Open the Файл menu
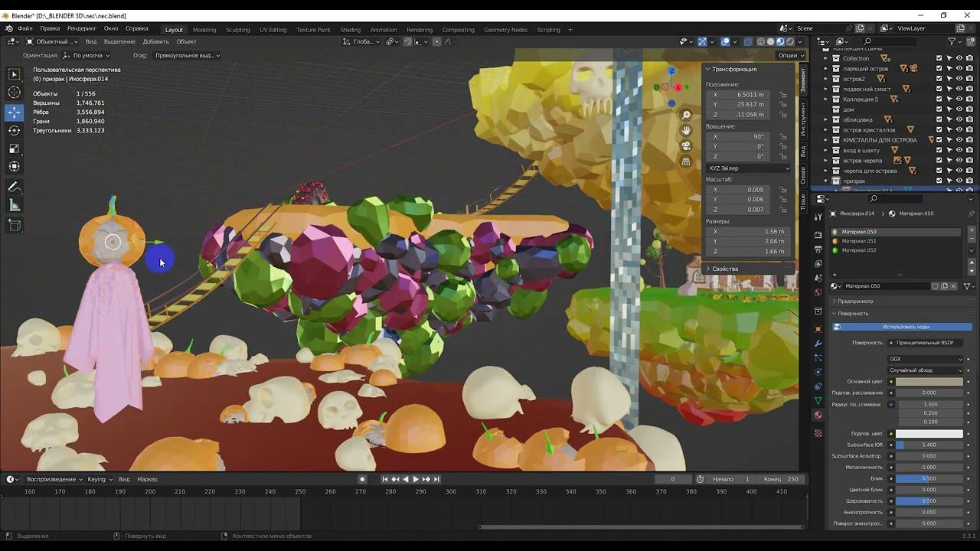Viewport: 980px width, 551px height. pos(25,29)
